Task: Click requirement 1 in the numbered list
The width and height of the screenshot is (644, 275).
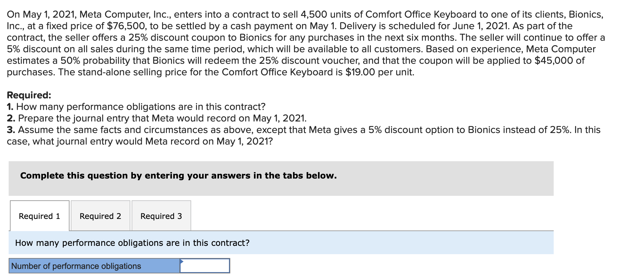Action: pyautogui.click(x=136, y=107)
